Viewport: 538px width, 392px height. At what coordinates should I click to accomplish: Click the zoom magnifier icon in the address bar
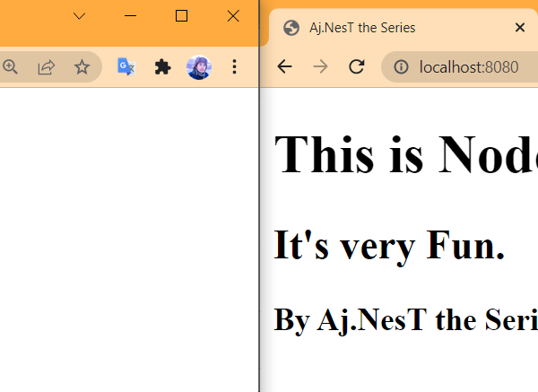coord(10,66)
